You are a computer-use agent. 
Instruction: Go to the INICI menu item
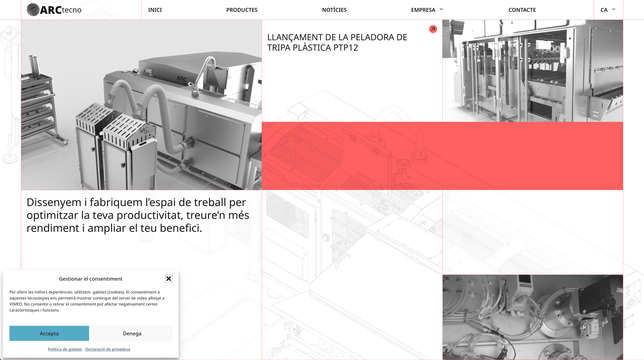click(155, 10)
